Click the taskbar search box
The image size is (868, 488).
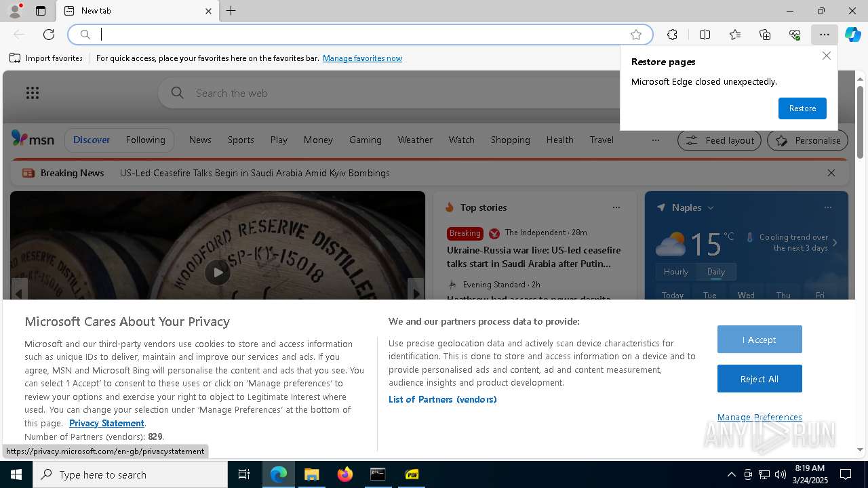[x=130, y=474]
